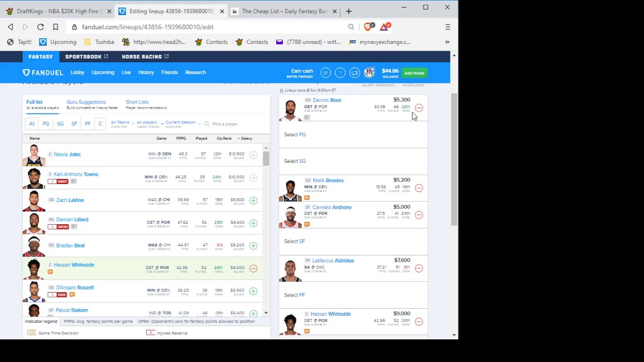This screenshot has width=644, height=362.
Task: Open Pascal Siakam player link
Action: point(72,310)
